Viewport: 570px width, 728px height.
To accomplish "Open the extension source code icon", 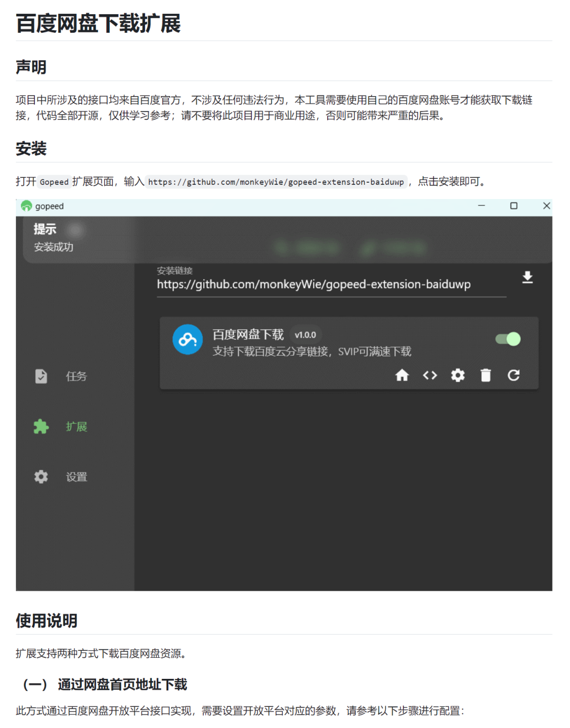I will (430, 375).
